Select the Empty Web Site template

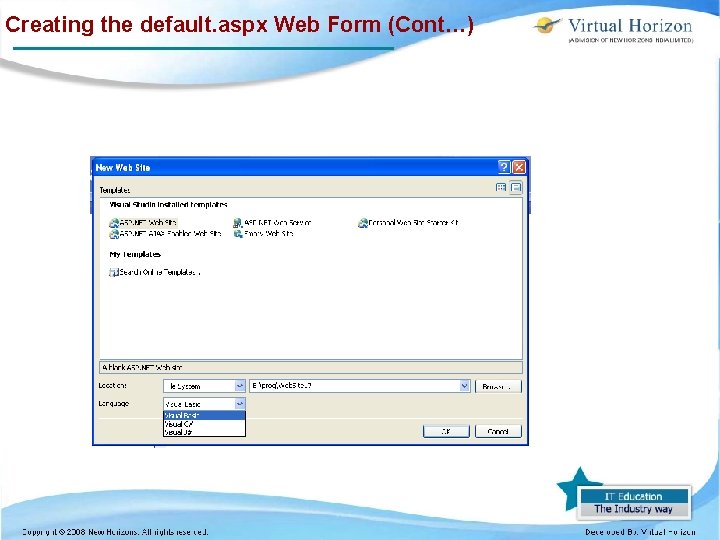point(264,234)
